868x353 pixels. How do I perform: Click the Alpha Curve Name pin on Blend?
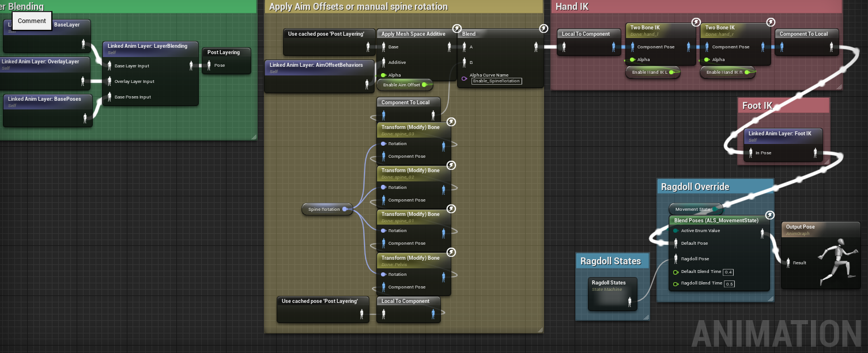click(x=464, y=78)
